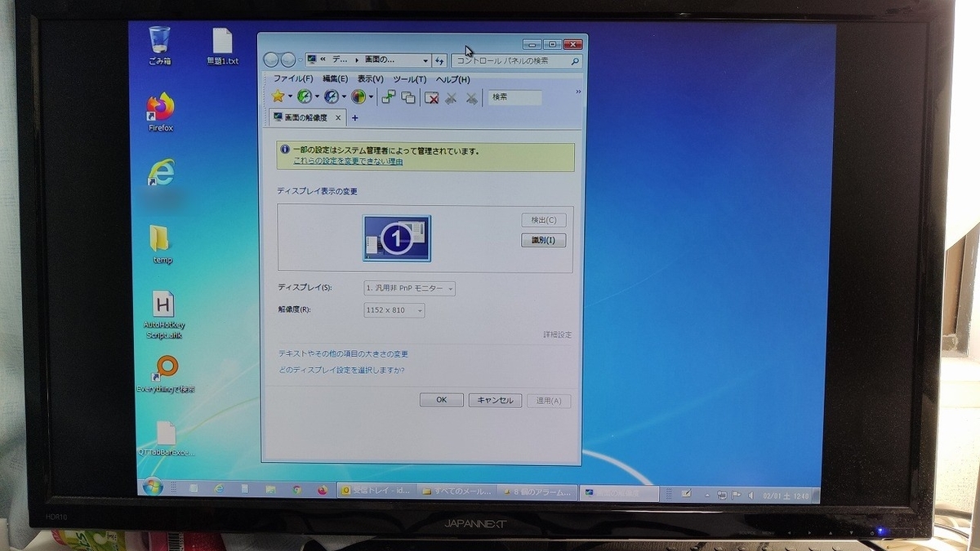Click the yellow star favorites toolbar icon
Image resolution: width=980 pixels, height=551 pixels.
pos(278,97)
